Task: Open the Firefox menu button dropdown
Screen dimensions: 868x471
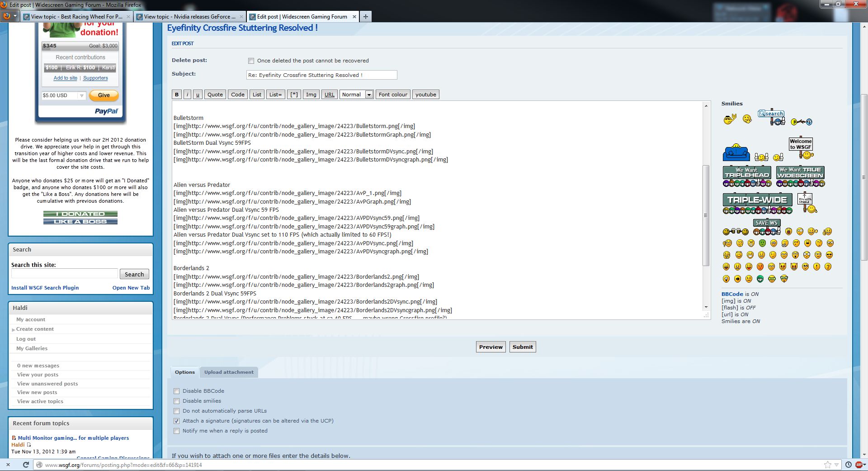Action: (x=9, y=16)
